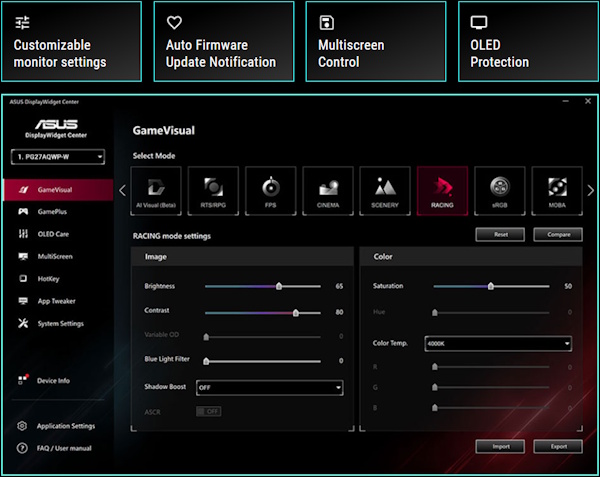The width and height of the screenshot is (600, 477).
Task: Click the save disk icon on the Multiscreen Control card
Action: tap(326, 23)
